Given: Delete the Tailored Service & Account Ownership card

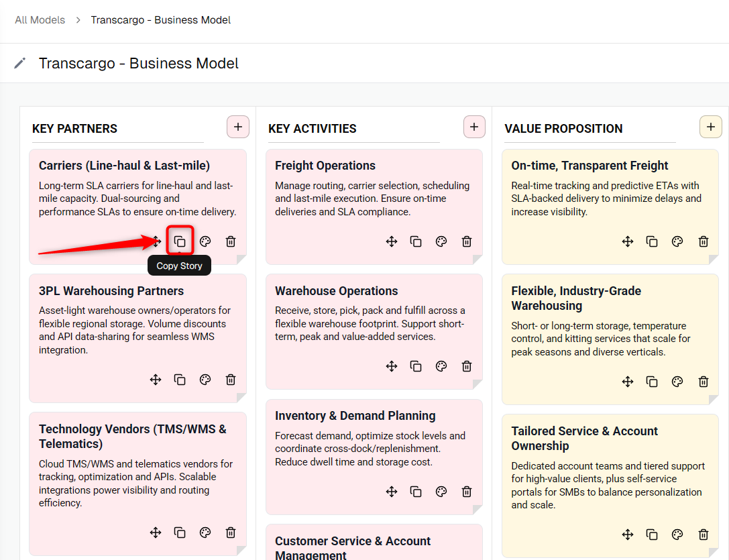Looking at the screenshot, I should click(x=704, y=535).
